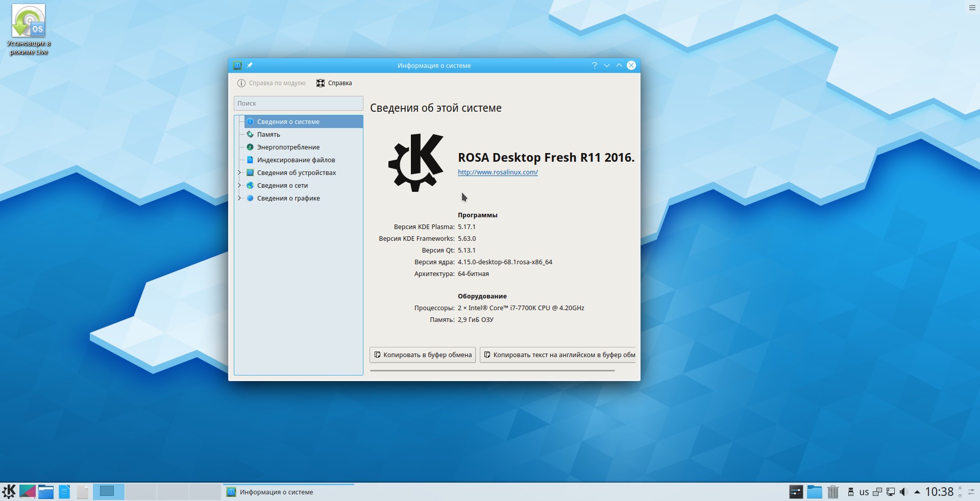The height and width of the screenshot is (501, 980).
Task: Open the audio volume tray icon
Action: click(x=904, y=492)
